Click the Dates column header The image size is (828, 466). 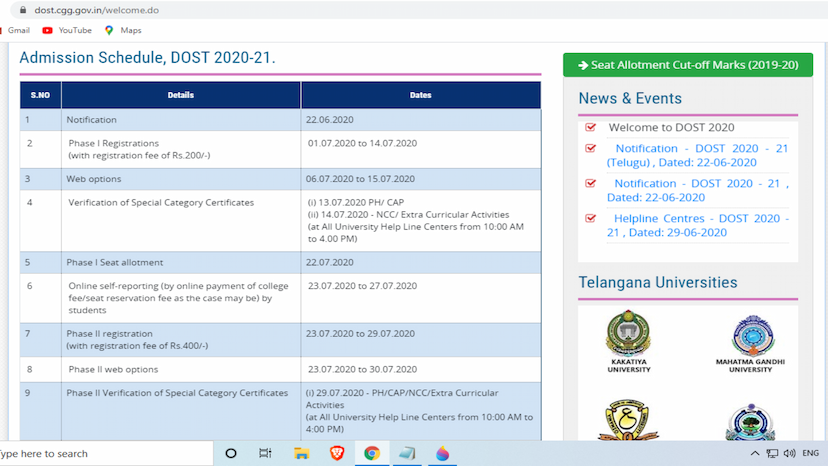click(x=421, y=95)
